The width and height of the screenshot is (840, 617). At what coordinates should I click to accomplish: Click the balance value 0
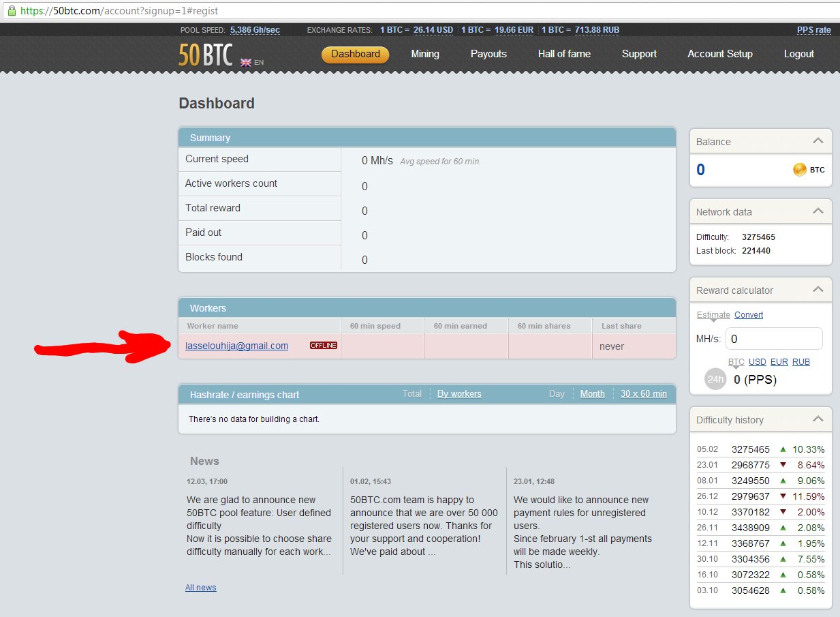700,170
